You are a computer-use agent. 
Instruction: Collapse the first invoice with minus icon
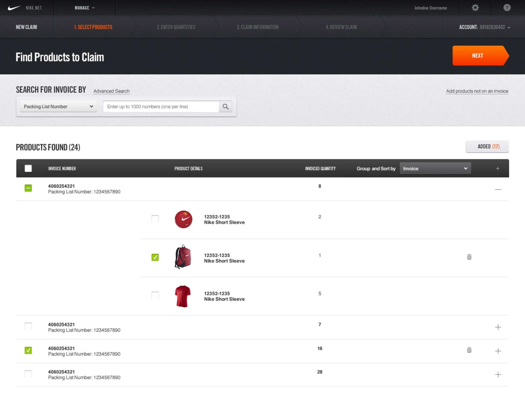498,189
